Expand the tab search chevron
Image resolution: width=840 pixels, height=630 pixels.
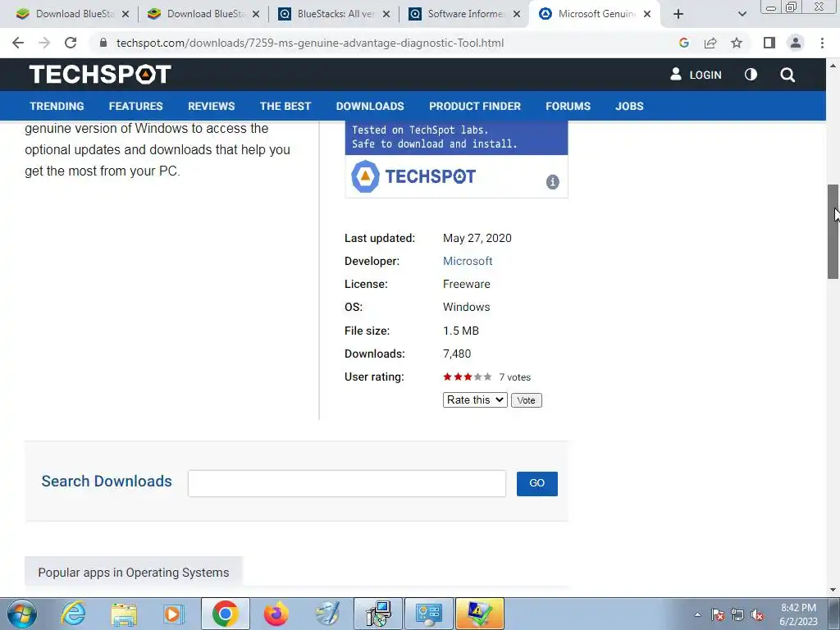click(742, 14)
